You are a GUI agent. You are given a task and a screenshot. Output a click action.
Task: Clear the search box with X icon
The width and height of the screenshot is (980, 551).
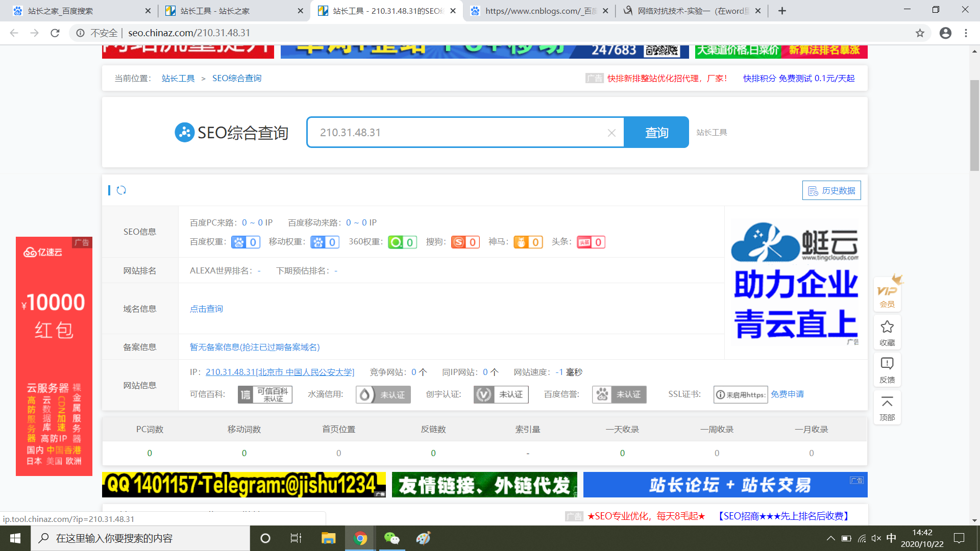pyautogui.click(x=611, y=133)
